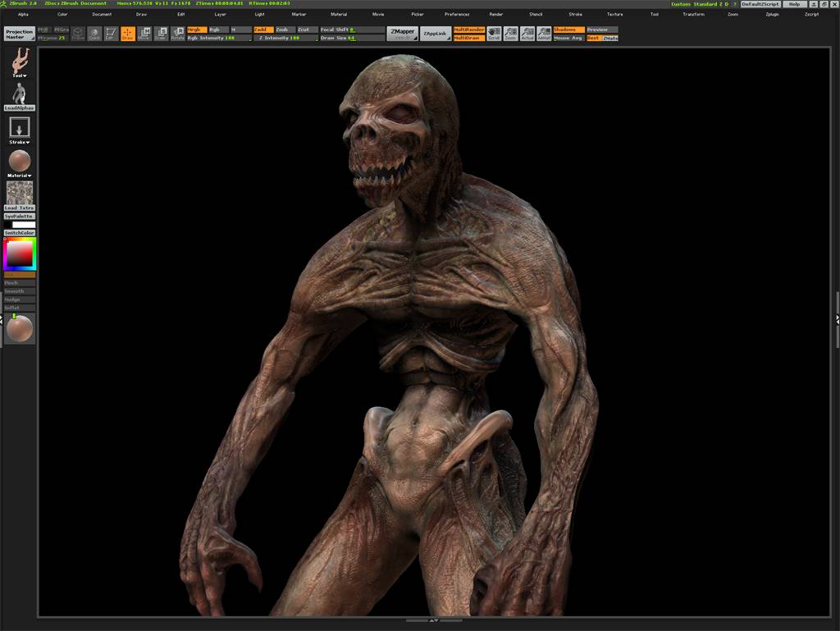Image resolution: width=840 pixels, height=631 pixels.
Task: Click the LoadAlphas button
Action: 20,107
